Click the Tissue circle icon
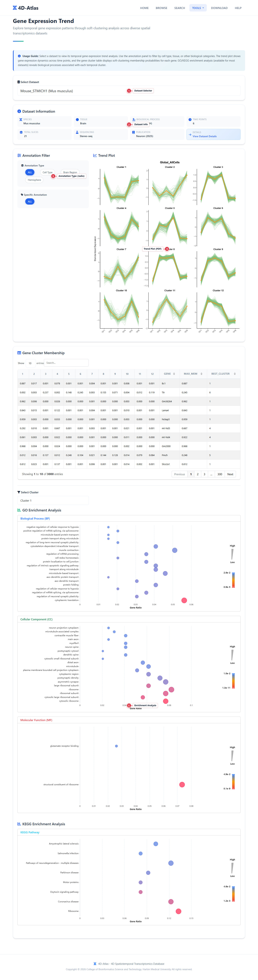This screenshot has height=980, width=258. 77,119
